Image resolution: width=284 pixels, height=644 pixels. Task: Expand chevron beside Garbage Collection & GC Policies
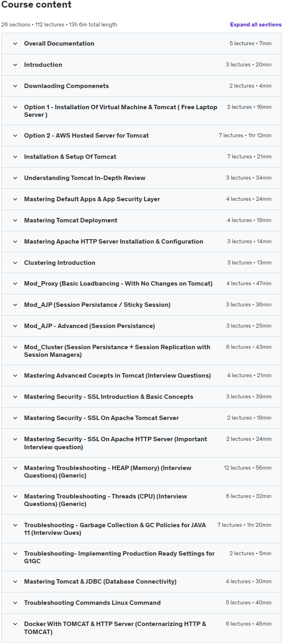pos(15,525)
